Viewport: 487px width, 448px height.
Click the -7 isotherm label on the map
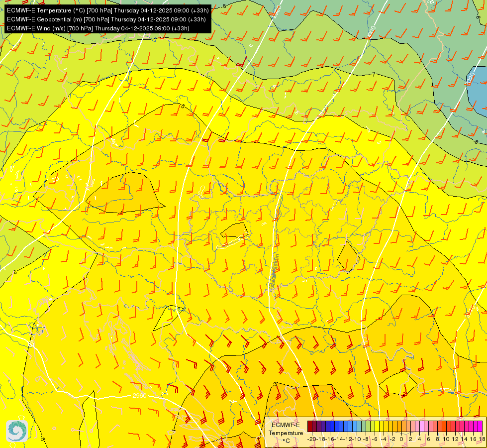[x=373, y=74]
